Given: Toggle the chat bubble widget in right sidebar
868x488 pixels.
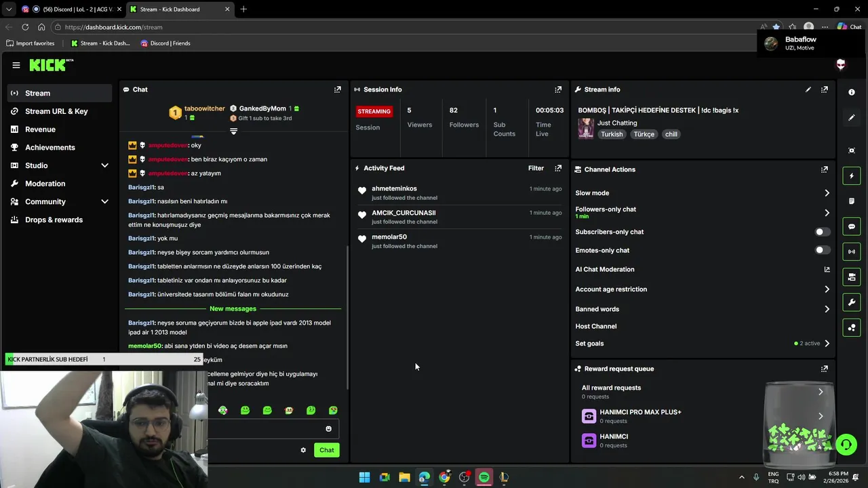Looking at the screenshot, I should coord(852,226).
